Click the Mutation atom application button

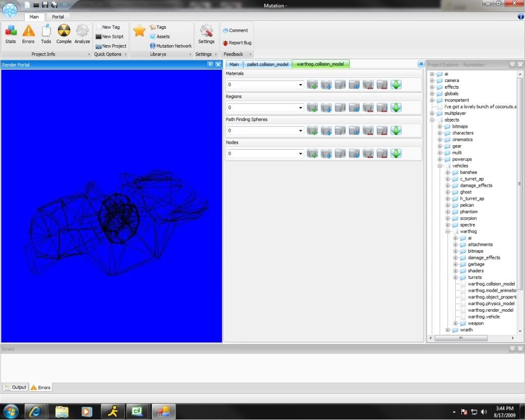10,10
